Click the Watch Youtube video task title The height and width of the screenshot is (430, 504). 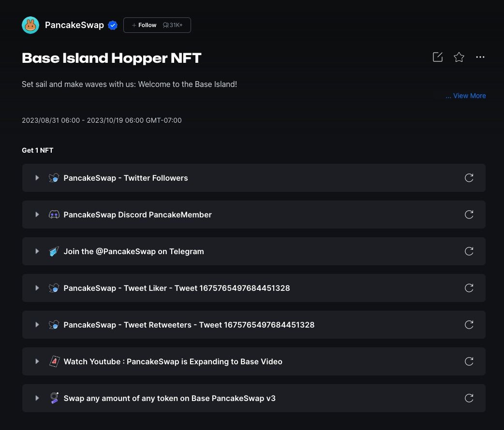pos(173,361)
